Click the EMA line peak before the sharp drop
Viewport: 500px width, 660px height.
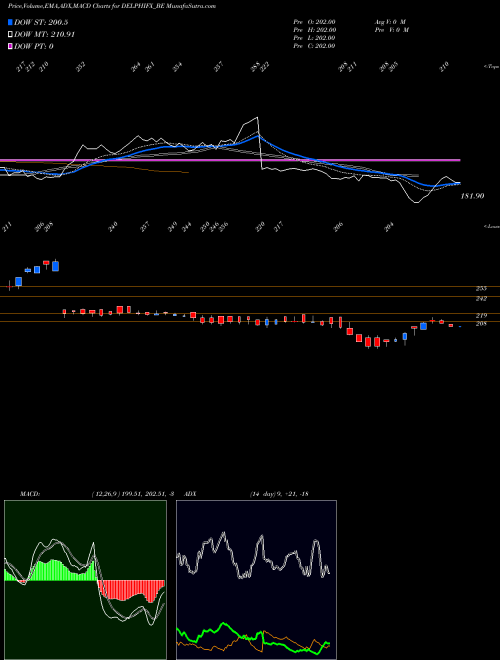tap(256, 119)
